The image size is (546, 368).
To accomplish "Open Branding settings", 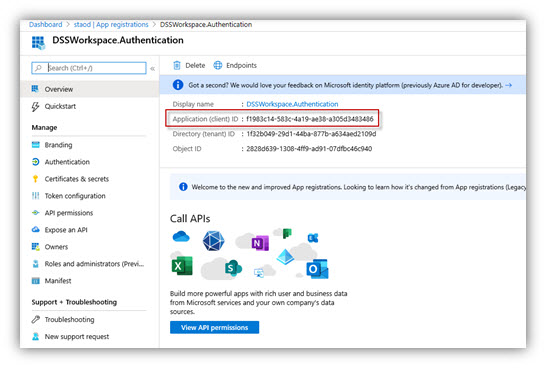I will [58, 145].
